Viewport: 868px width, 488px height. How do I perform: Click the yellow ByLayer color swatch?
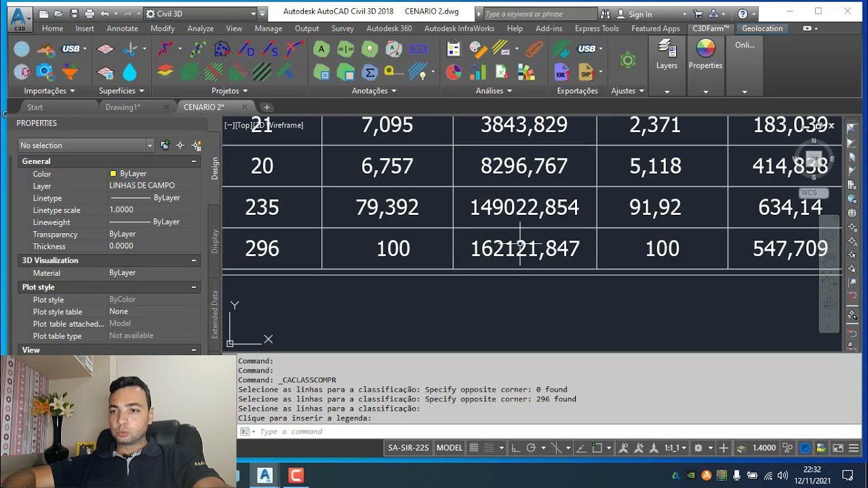(113, 174)
